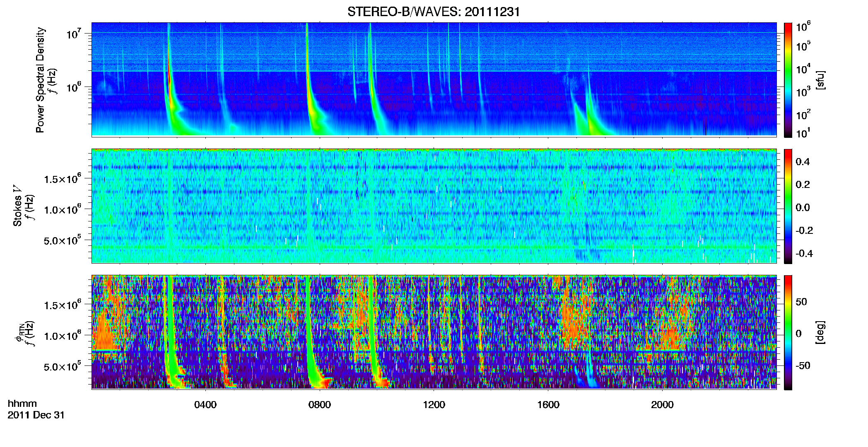The image size is (868, 447).
Task: Click the STEREO-B/WAVES: 20111231 plot title
Action: point(434,12)
